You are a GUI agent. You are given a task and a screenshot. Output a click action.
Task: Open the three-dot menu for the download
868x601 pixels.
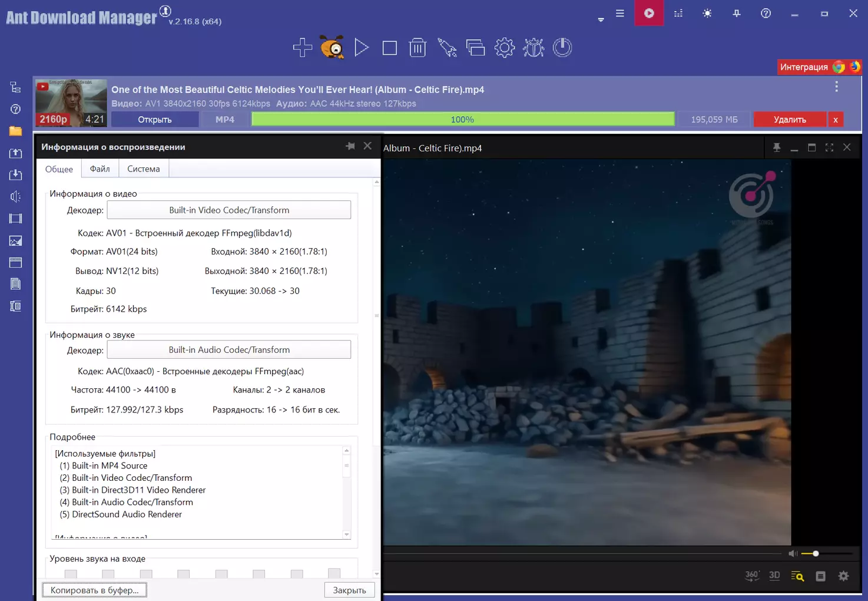pos(836,87)
